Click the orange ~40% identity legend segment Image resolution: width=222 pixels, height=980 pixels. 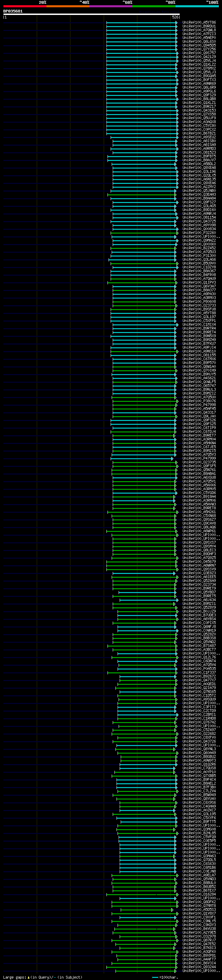tap(68, 6)
